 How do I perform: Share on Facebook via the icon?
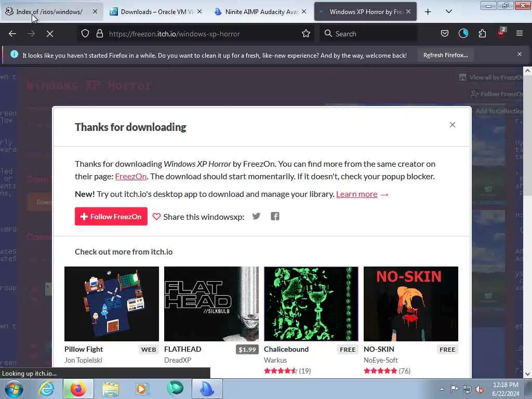coord(275,216)
